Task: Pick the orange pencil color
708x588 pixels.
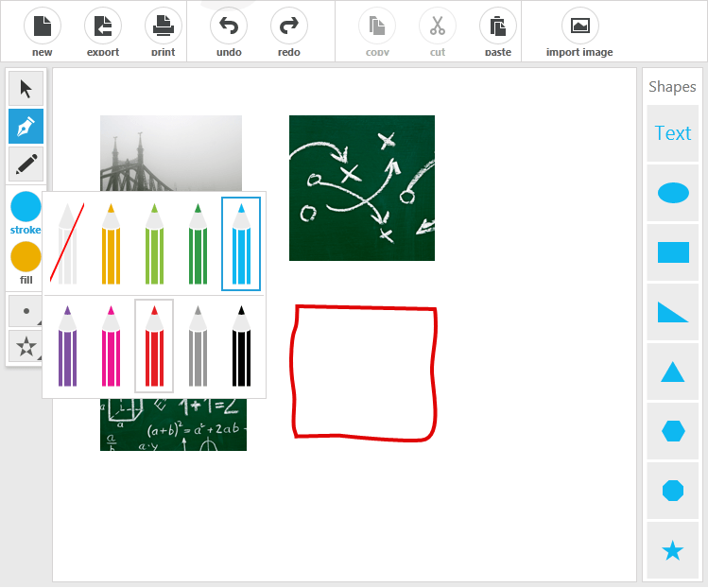Action: point(112,244)
